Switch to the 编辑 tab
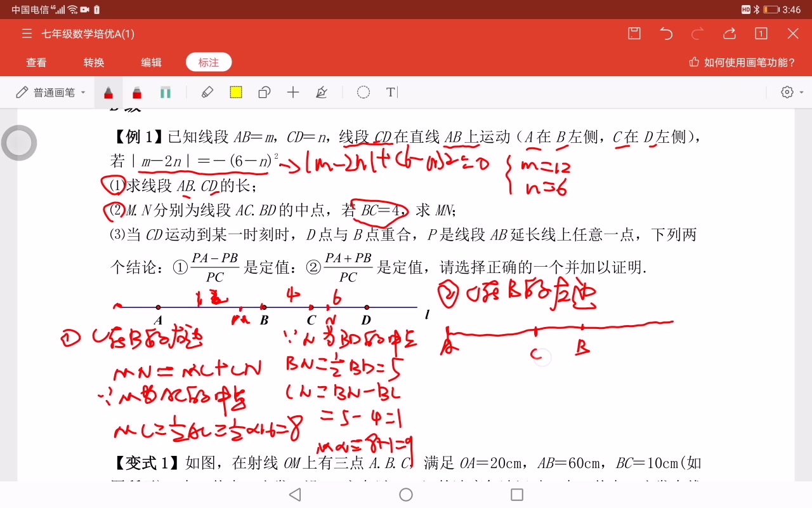The width and height of the screenshot is (812, 508). [x=151, y=62]
